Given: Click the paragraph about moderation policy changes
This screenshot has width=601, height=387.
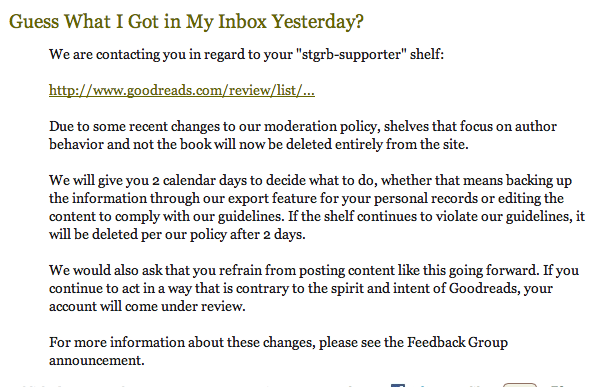Looking at the screenshot, I should tap(303, 135).
